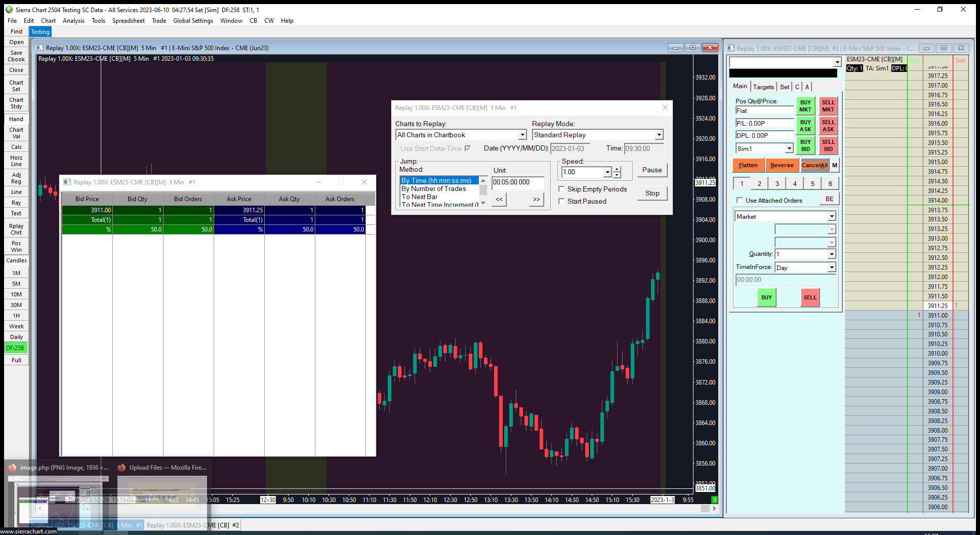This screenshot has width=980, height=535.
Task: Click the green DF:258 indicator button
Action: click(x=15, y=348)
